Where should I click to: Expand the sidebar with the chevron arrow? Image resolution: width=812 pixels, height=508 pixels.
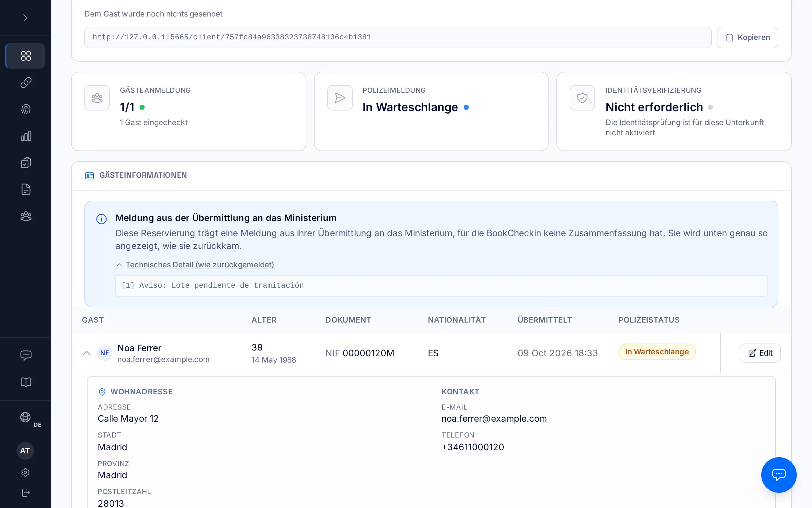coord(25,18)
